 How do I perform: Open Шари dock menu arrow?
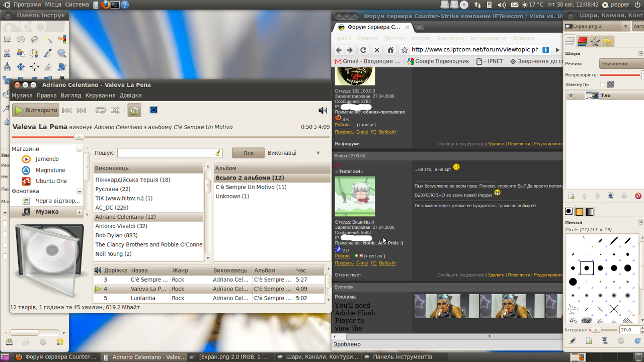pyautogui.click(x=640, y=53)
